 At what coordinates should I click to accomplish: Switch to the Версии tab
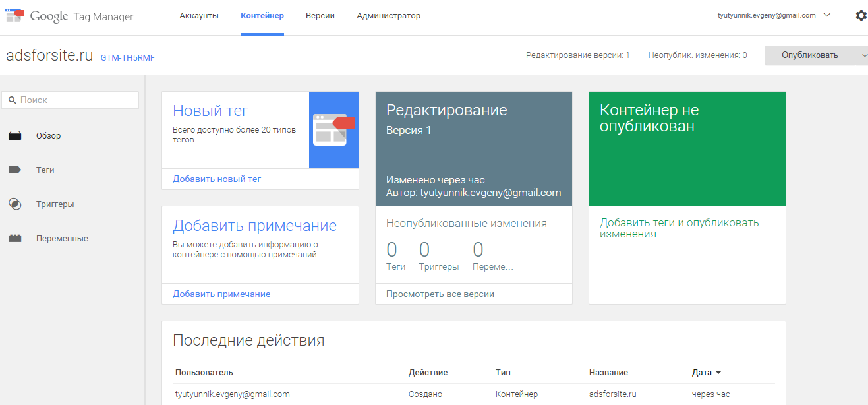[320, 15]
